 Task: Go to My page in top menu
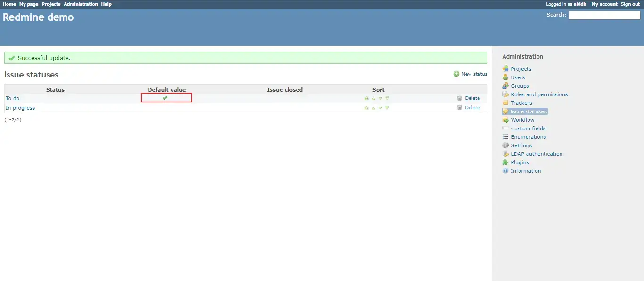tap(29, 4)
